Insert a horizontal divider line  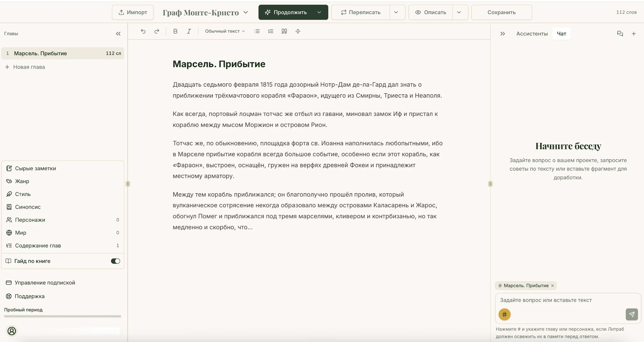pos(298,31)
